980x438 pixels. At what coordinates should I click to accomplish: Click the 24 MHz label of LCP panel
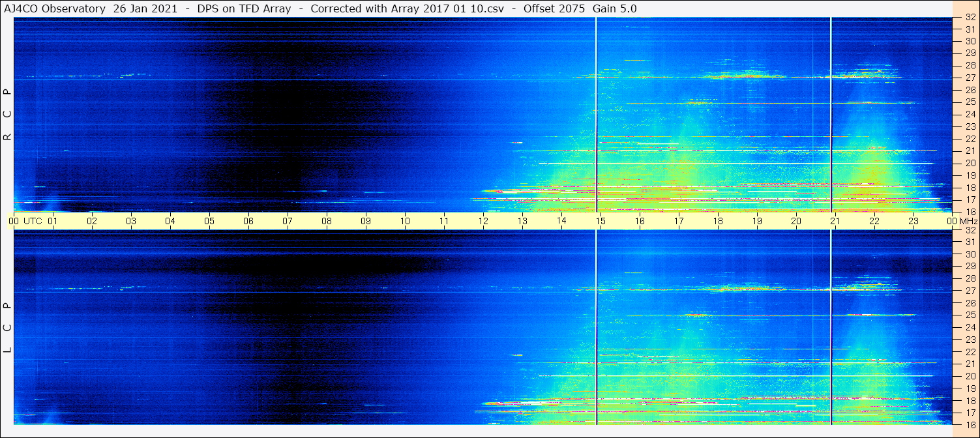click(970, 327)
